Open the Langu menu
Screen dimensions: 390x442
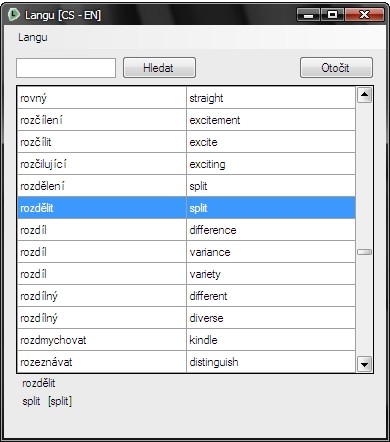pyautogui.click(x=33, y=37)
